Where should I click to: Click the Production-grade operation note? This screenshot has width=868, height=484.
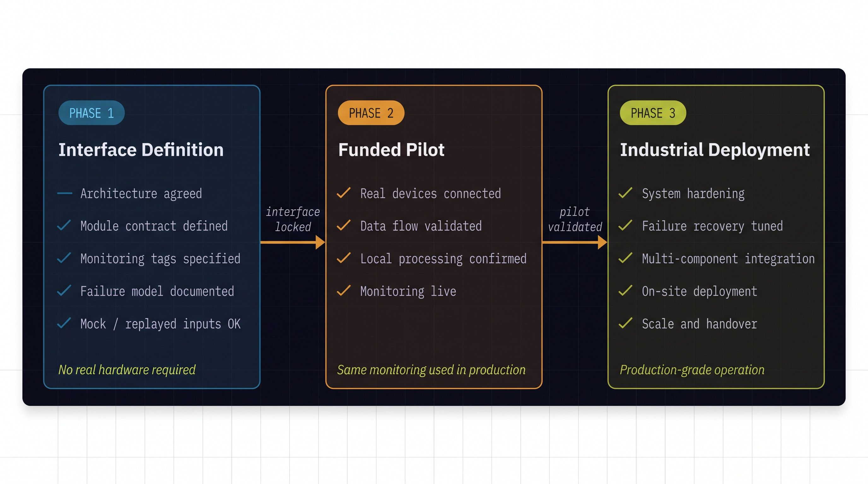[x=692, y=370]
